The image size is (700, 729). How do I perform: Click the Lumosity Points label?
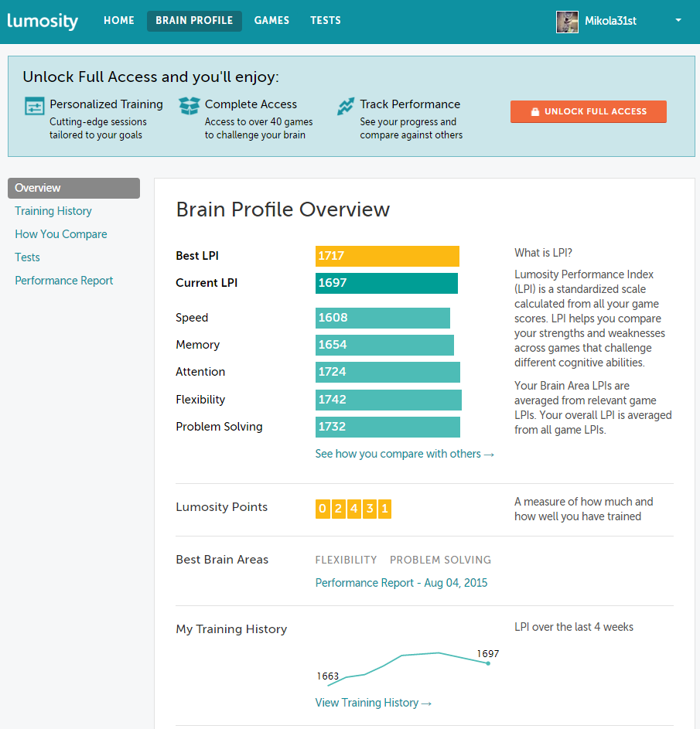tap(221, 507)
